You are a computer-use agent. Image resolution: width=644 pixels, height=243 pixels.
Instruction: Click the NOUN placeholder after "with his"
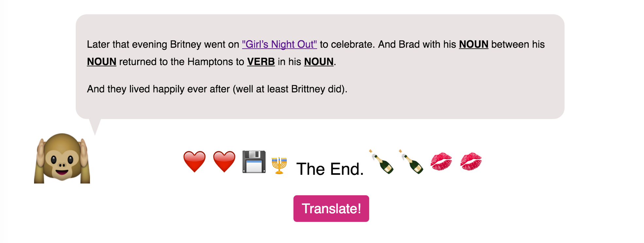473,44
